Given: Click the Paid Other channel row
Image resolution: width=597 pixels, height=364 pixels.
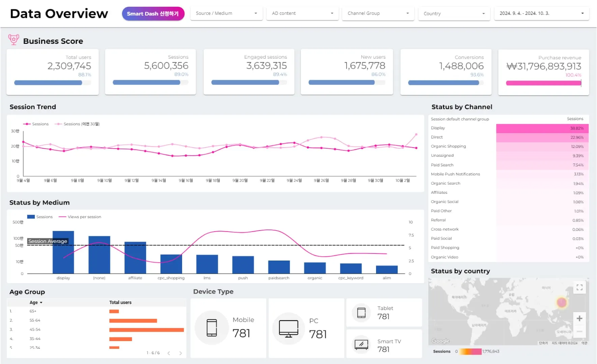Looking at the screenshot, I should [509, 211].
